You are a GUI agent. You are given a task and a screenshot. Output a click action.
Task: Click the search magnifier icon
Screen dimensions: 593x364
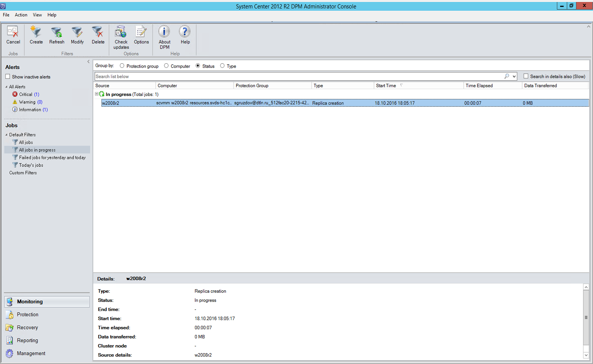coord(507,76)
